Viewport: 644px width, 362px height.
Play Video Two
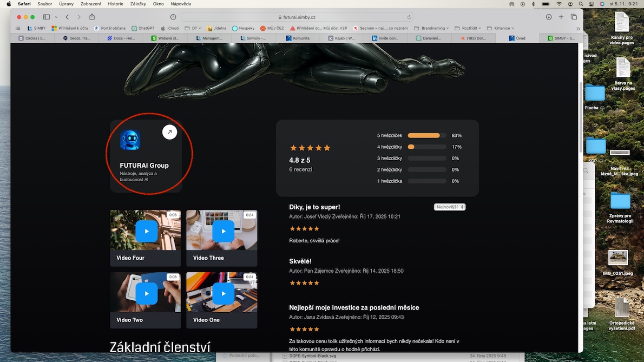146,294
